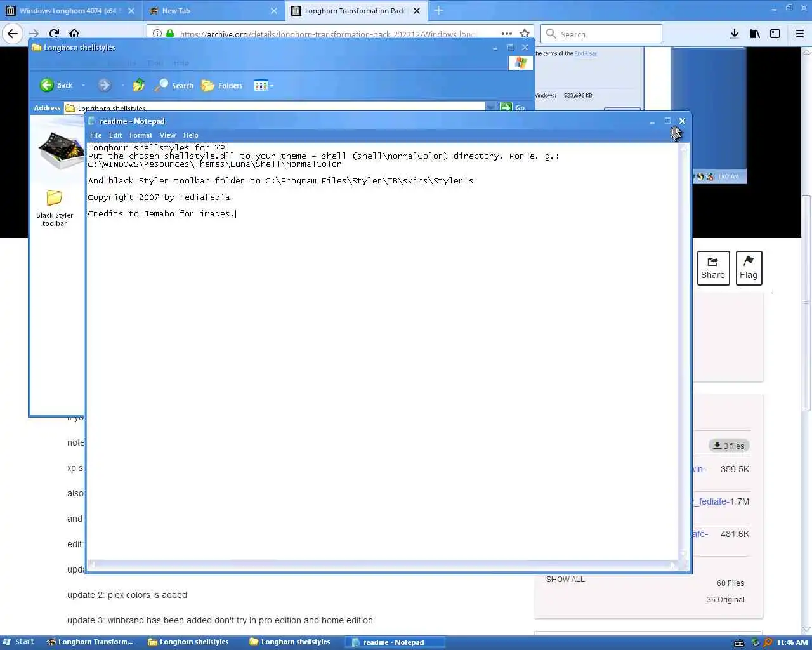Click the site security padlock icon

(x=170, y=34)
